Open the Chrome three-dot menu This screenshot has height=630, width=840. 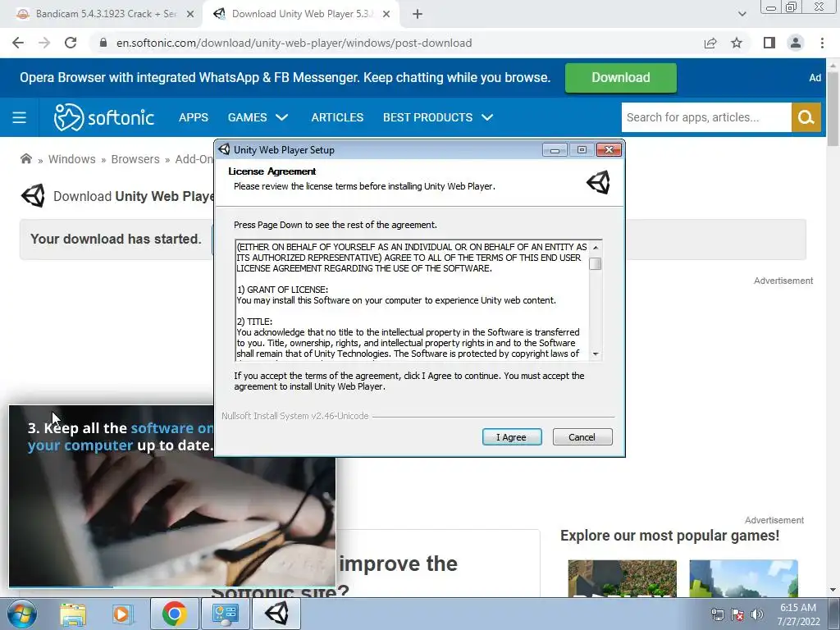coord(822,43)
